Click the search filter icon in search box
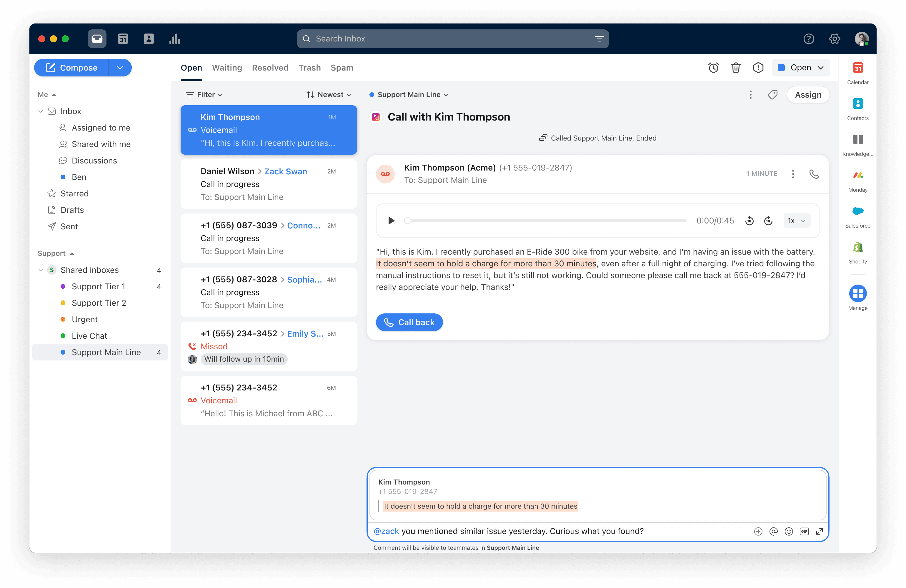This screenshot has width=906, height=588. 599,39
